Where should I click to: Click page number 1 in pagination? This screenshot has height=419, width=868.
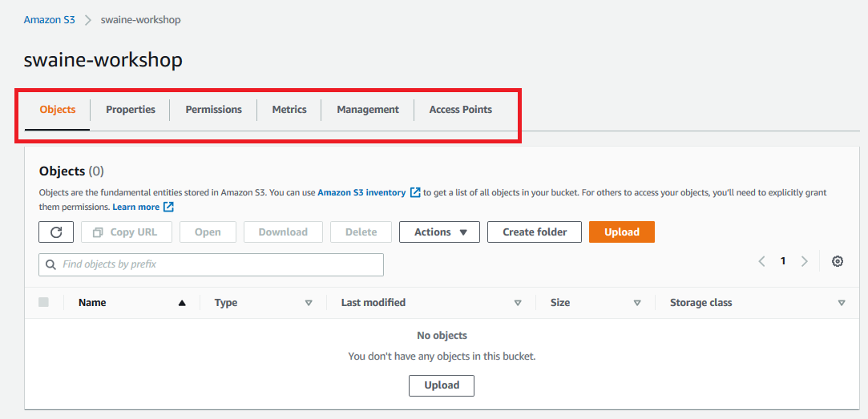(x=783, y=261)
